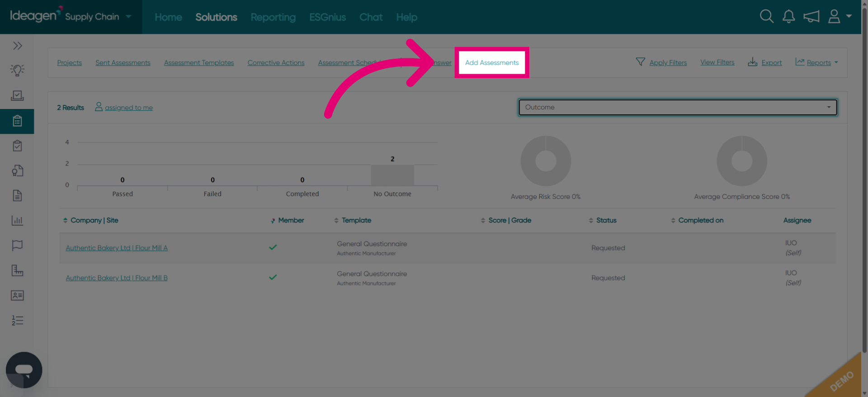Open the flag sidebar icon

coord(17,245)
